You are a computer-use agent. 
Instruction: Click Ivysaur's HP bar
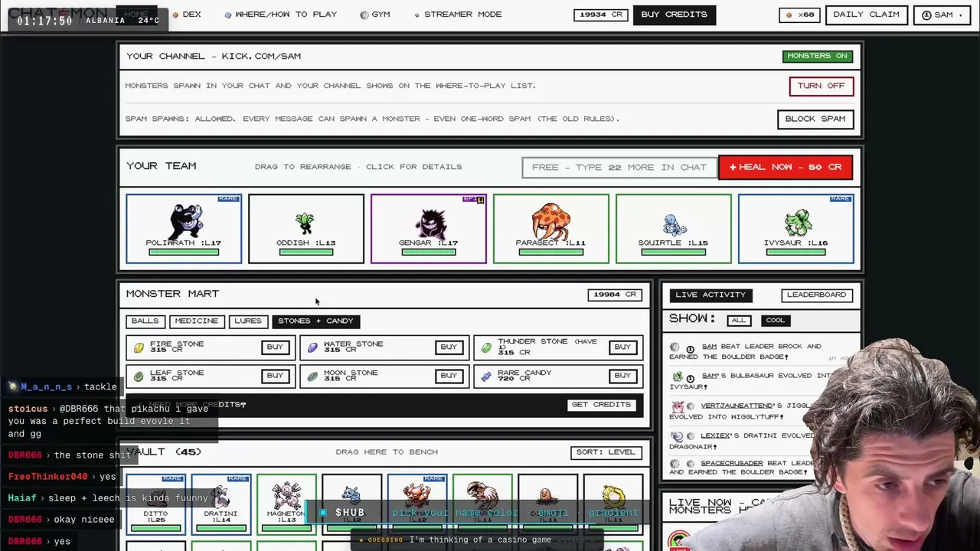coord(796,252)
